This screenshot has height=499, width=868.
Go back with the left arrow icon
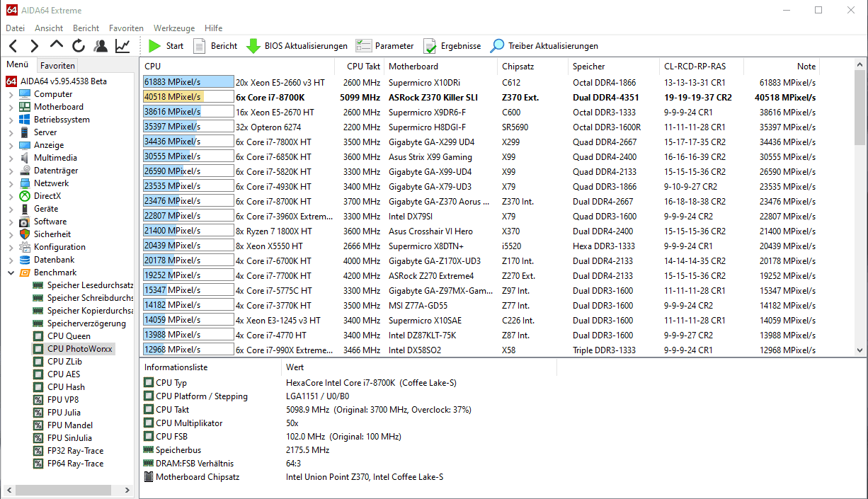point(13,46)
